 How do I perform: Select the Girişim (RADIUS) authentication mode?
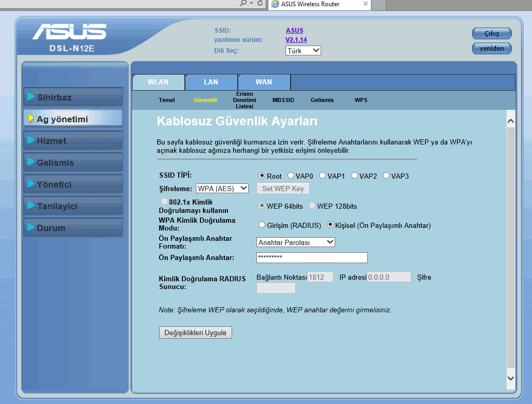[262, 225]
